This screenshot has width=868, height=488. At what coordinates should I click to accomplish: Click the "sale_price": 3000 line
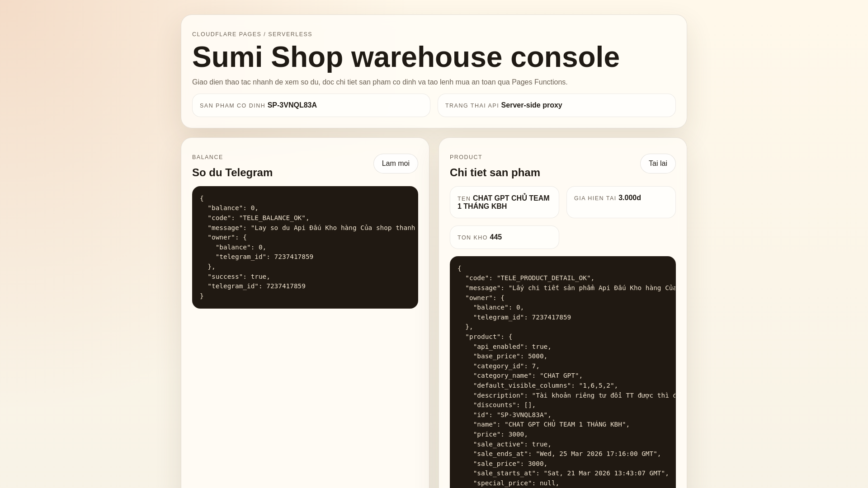click(x=510, y=464)
